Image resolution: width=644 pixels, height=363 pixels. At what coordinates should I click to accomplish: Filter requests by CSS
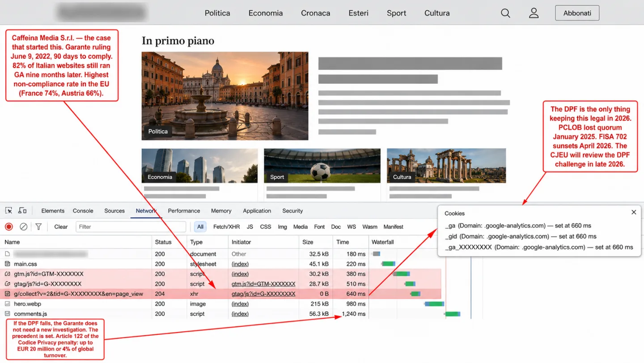[266, 227]
